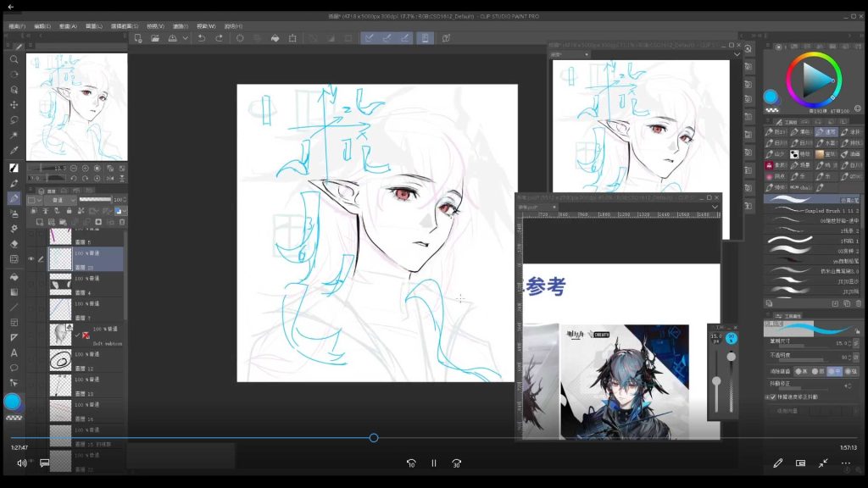Viewport: 868px width, 488px height.
Task: Select the Sampled Brush preset
Action: (811, 210)
